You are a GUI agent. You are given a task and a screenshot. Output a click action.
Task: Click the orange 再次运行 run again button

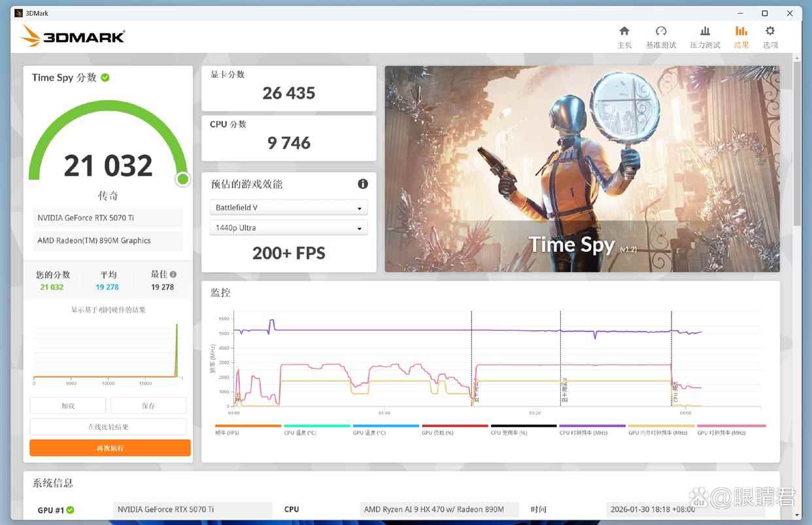(110, 448)
